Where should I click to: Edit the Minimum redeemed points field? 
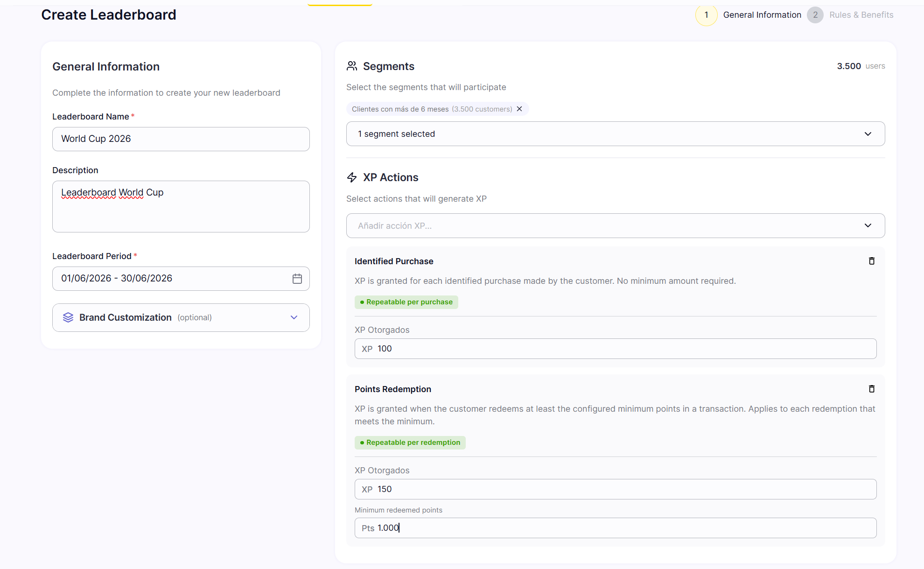(616, 528)
